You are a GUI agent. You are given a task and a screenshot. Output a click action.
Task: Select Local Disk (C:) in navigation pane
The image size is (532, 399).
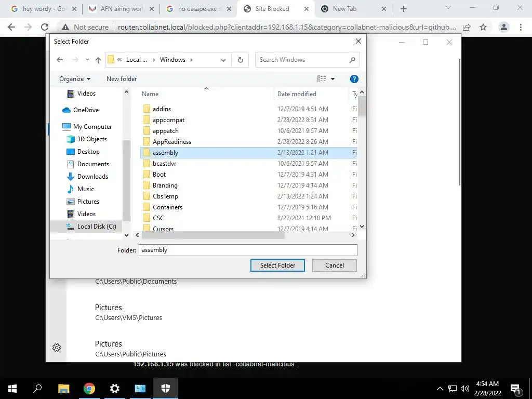pyautogui.click(x=91, y=227)
